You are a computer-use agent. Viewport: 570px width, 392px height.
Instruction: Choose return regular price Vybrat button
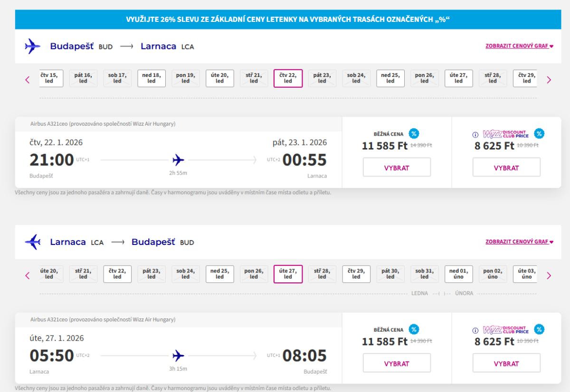(x=397, y=364)
